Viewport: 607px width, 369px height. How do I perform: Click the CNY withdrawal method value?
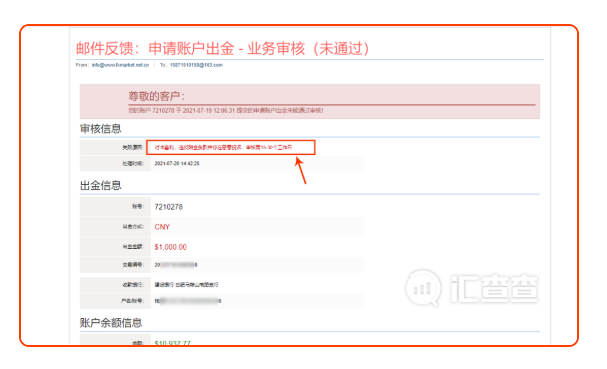(162, 227)
